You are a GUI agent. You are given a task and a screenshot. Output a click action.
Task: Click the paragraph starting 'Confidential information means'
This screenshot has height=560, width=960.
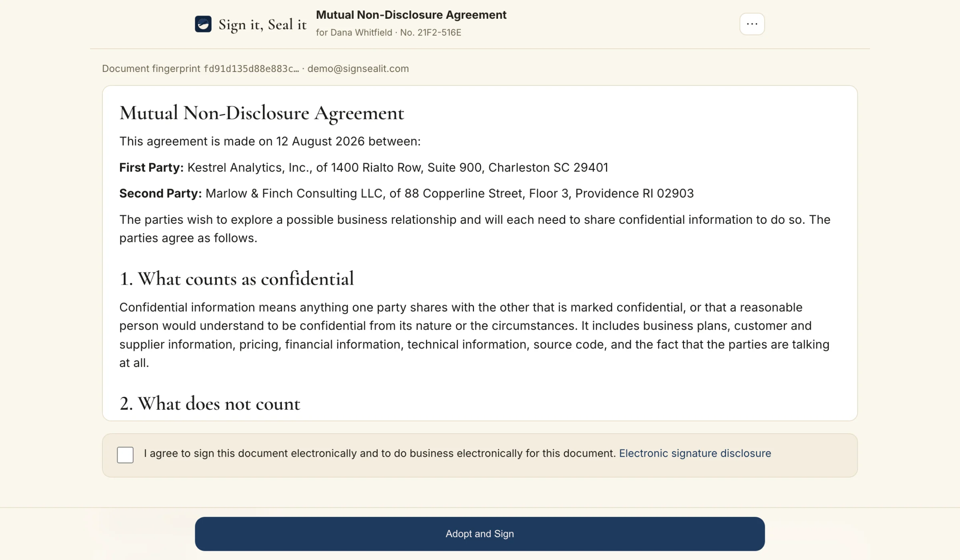tap(474, 335)
